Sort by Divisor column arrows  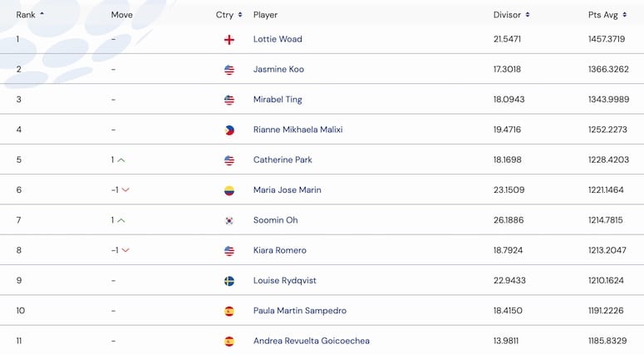pyautogui.click(x=528, y=15)
